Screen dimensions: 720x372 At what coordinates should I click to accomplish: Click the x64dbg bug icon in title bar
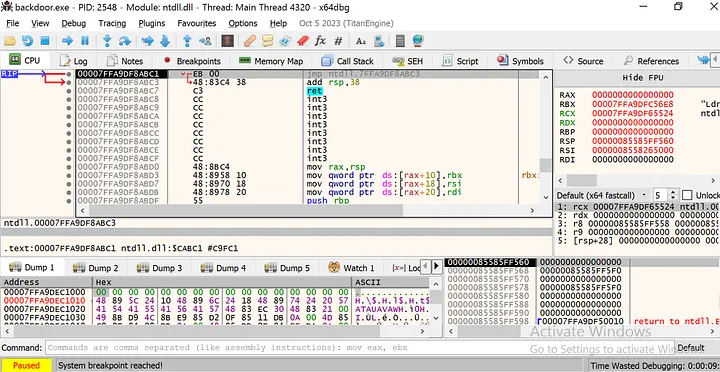[x=6, y=7]
